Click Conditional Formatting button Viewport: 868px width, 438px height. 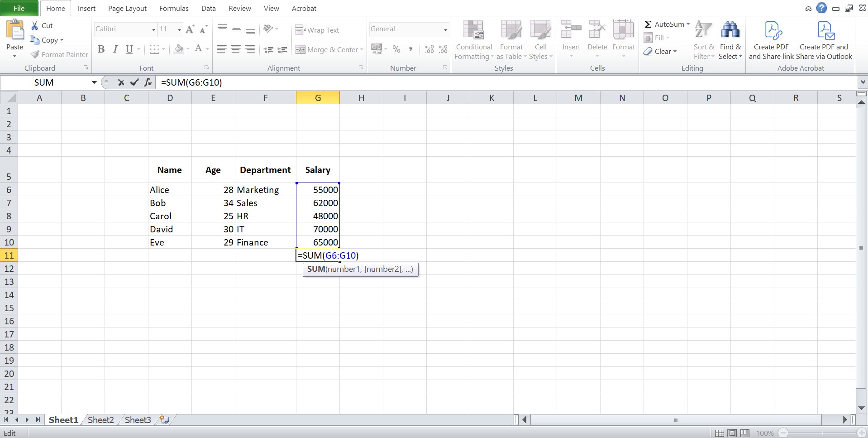474,40
